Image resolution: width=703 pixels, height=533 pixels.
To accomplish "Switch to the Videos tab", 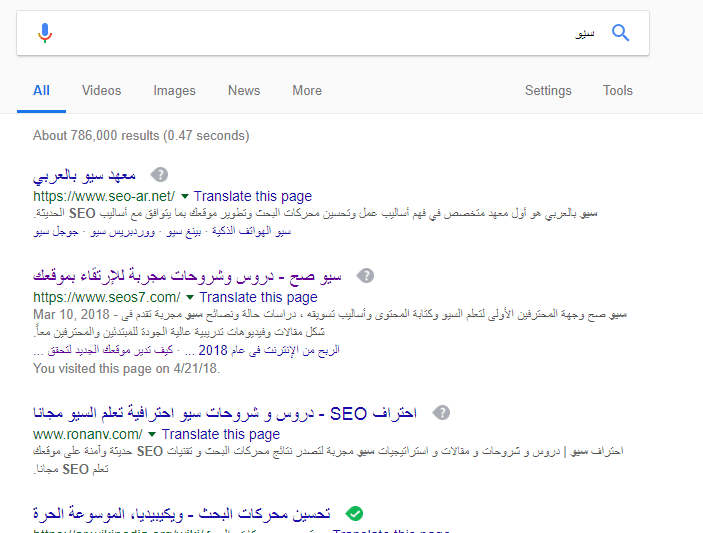I will tap(101, 91).
